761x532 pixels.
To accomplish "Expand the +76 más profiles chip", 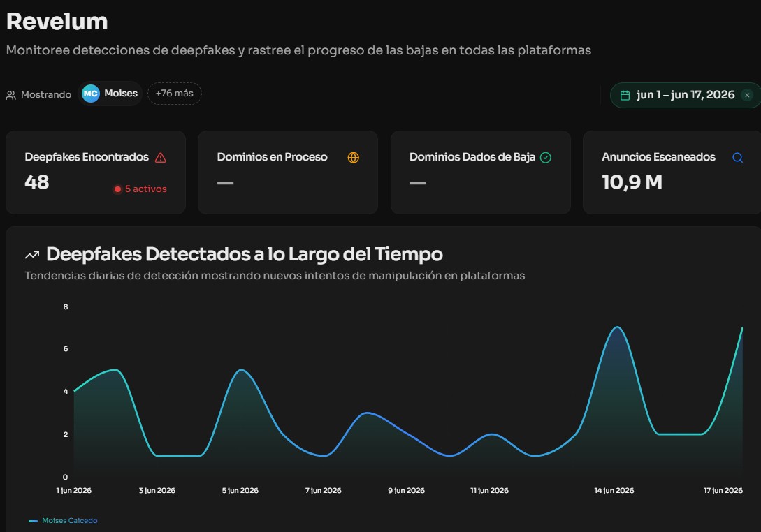I will point(174,94).
